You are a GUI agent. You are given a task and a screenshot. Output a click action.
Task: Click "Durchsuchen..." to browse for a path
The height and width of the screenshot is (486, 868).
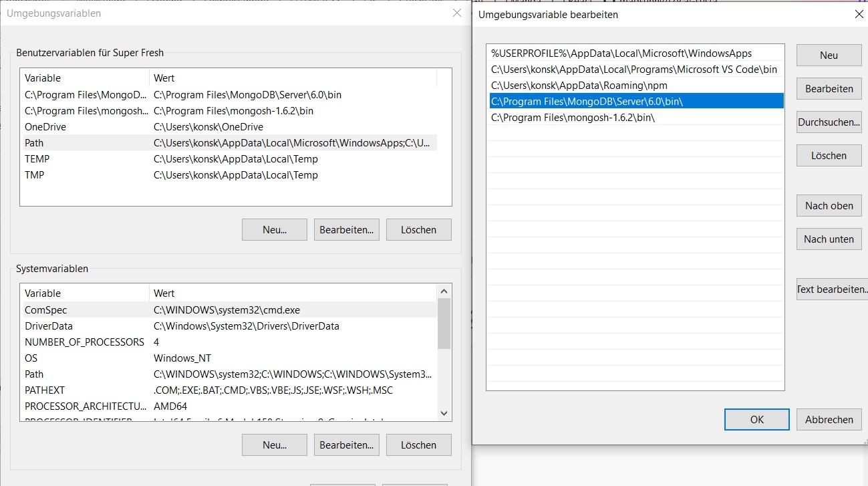coord(829,122)
